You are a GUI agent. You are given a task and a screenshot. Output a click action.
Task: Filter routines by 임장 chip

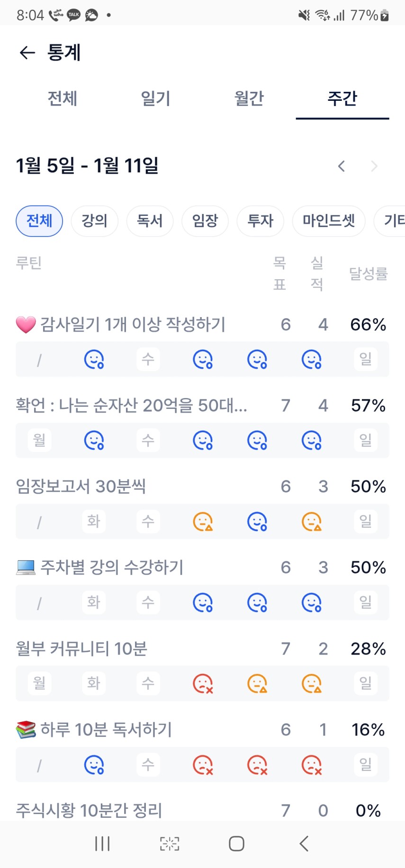click(205, 221)
